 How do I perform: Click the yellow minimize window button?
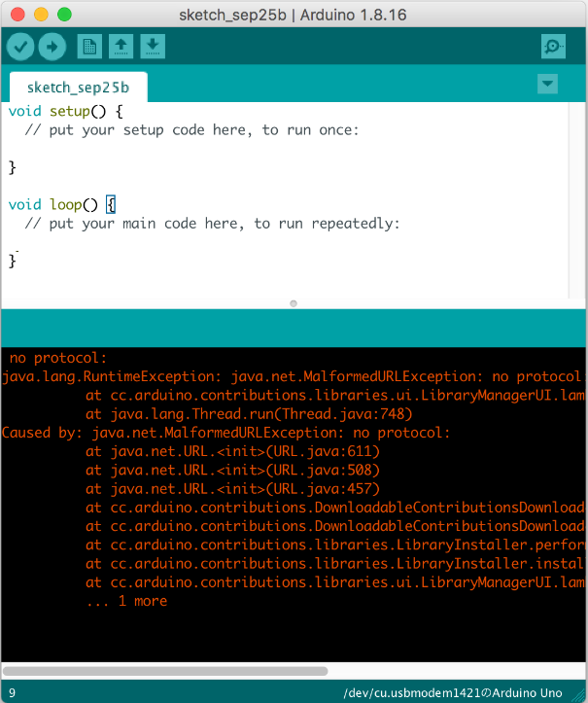41,15
